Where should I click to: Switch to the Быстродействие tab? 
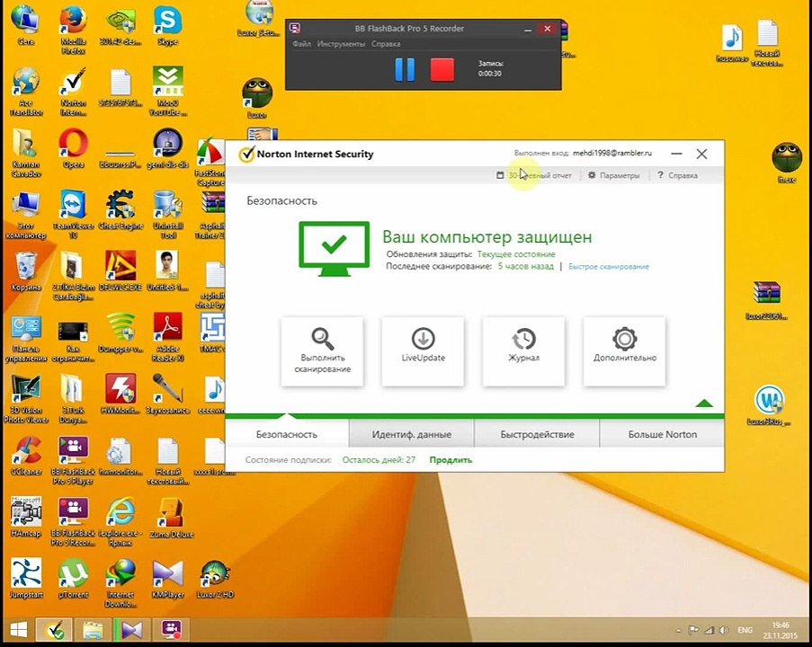click(x=537, y=434)
